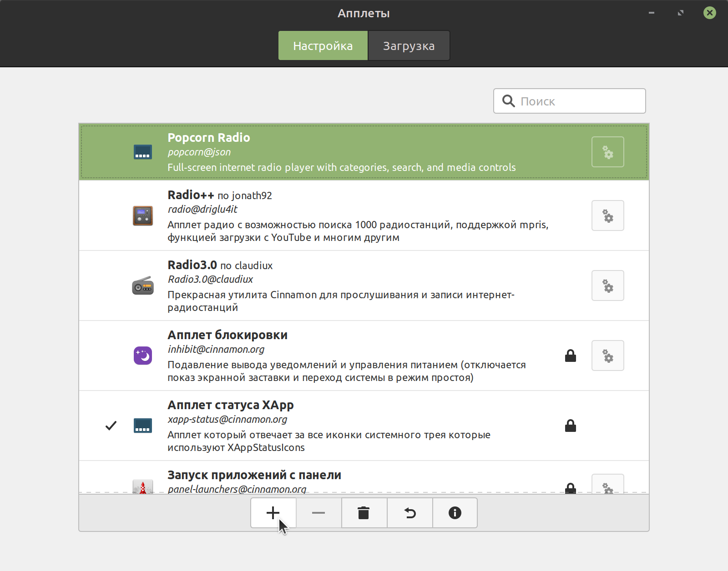The image size is (728, 571).
Task: Click checkmark beside Апплет статуса XApp
Action: click(x=111, y=426)
